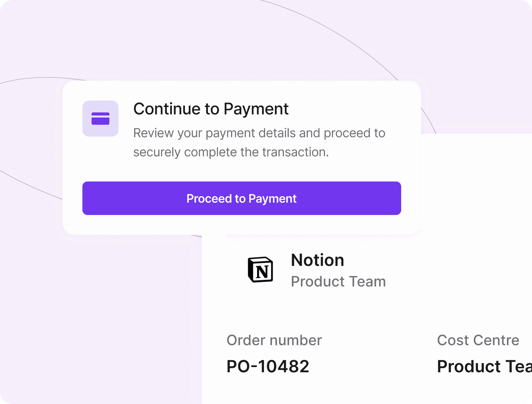Screen dimensions: 532x404
Task: Click the light lavender tile around card icon
Action: [x=100, y=118]
